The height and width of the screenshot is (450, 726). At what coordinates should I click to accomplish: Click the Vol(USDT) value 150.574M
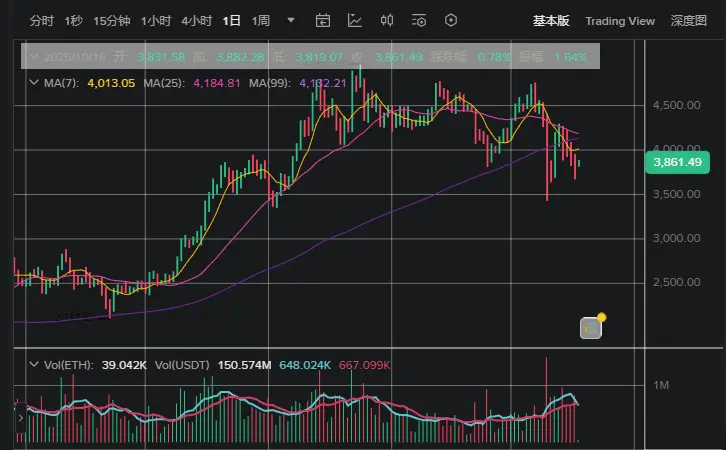[x=244, y=365]
